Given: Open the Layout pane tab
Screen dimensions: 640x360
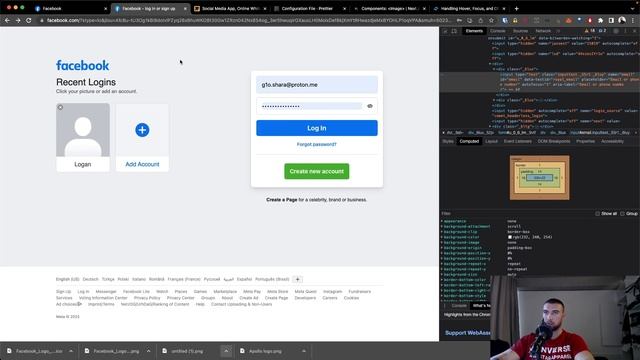Looking at the screenshot, I should click(x=491, y=141).
